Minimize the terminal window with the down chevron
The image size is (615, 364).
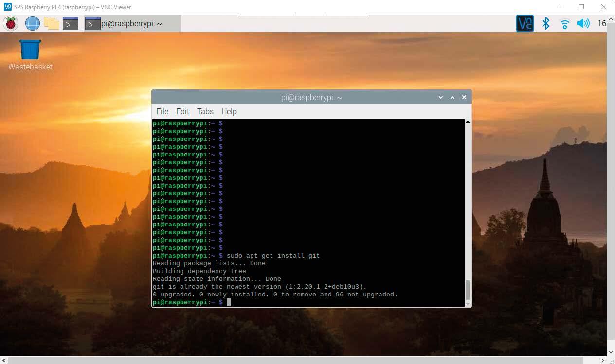pos(441,97)
